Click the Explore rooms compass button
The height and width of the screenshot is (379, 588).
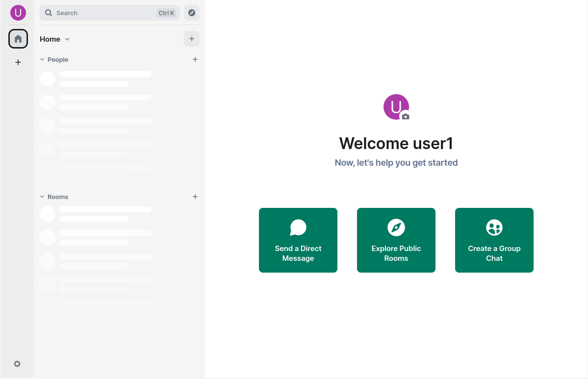[192, 13]
